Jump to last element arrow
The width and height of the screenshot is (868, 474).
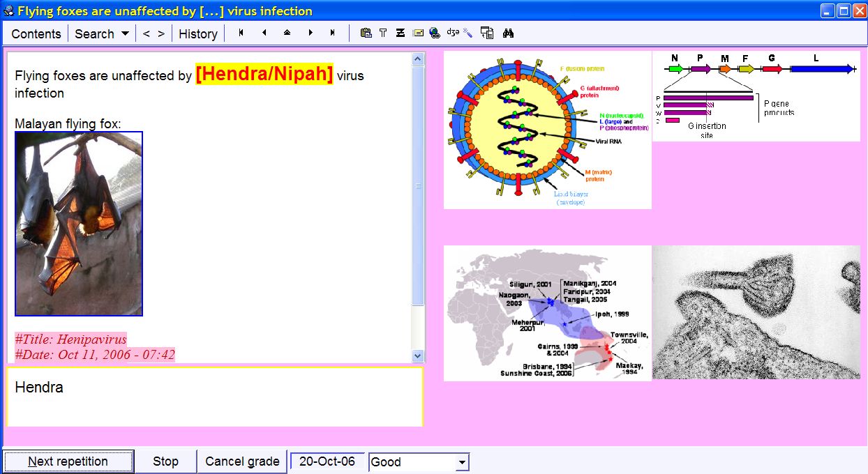(332, 33)
